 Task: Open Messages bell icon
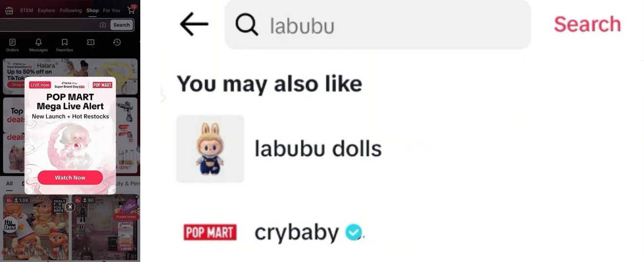(38, 43)
